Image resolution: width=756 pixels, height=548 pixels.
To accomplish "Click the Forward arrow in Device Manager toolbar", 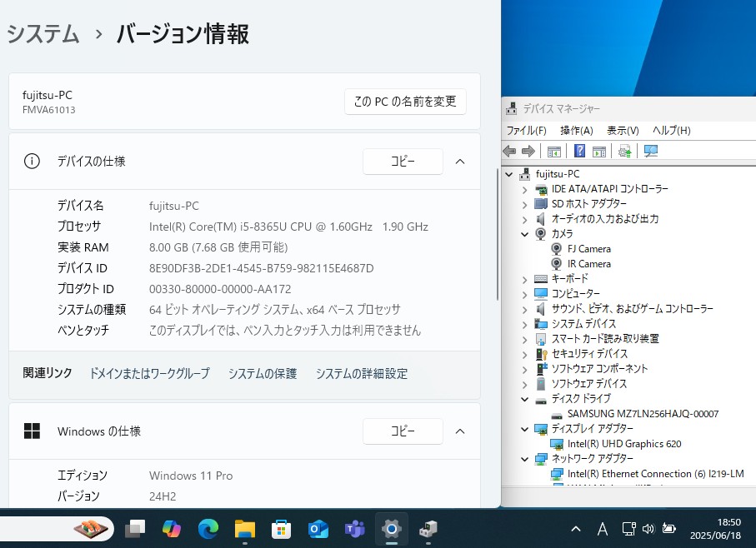I will point(528,152).
